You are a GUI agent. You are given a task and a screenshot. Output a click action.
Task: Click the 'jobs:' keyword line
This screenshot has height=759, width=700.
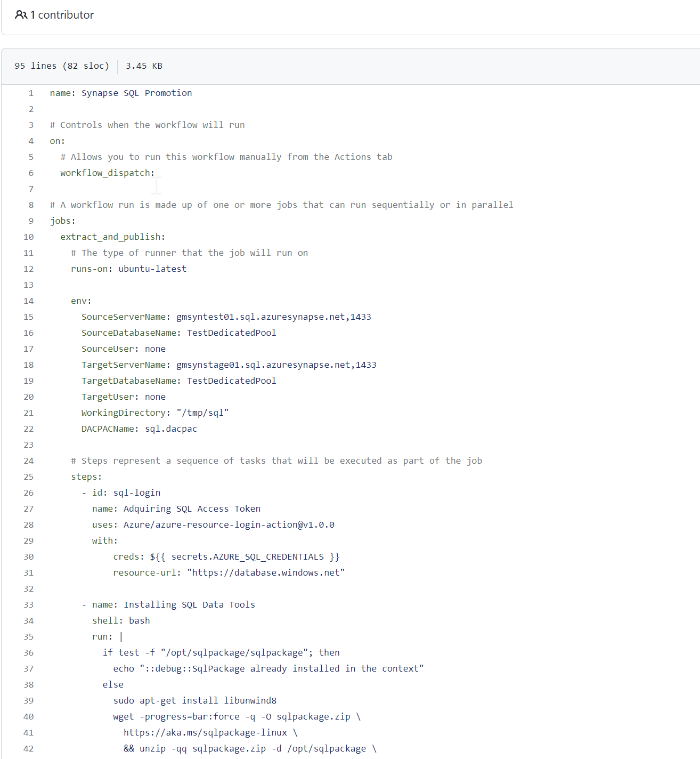click(x=63, y=221)
